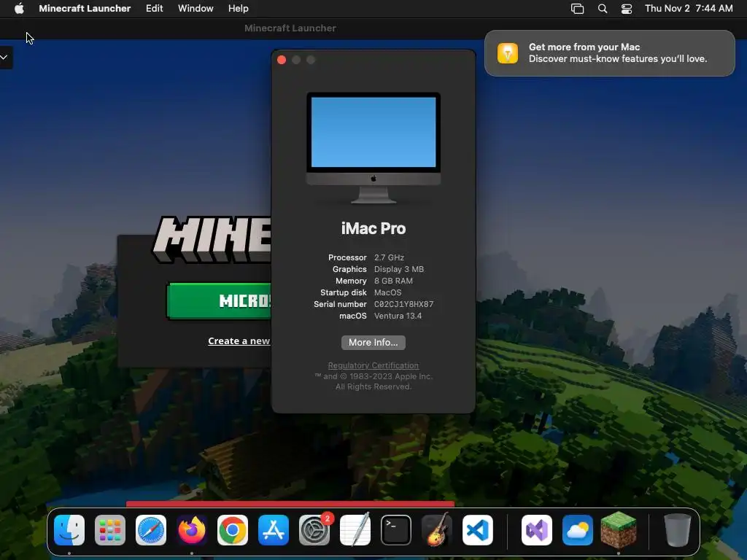This screenshot has height=560, width=747.
Task: Click the green Microsoft login button
Action: click(x=219, y=301)
